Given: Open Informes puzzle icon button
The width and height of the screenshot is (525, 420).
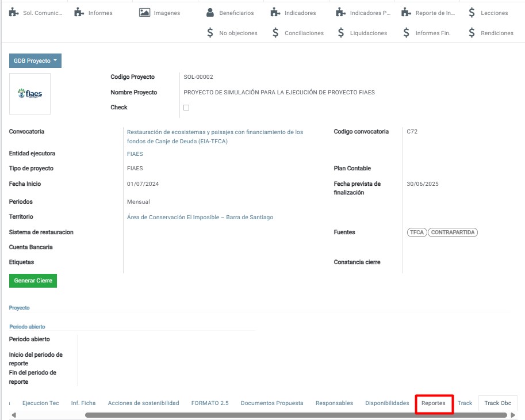Looking at the screenshot, I should pos(79,13).
